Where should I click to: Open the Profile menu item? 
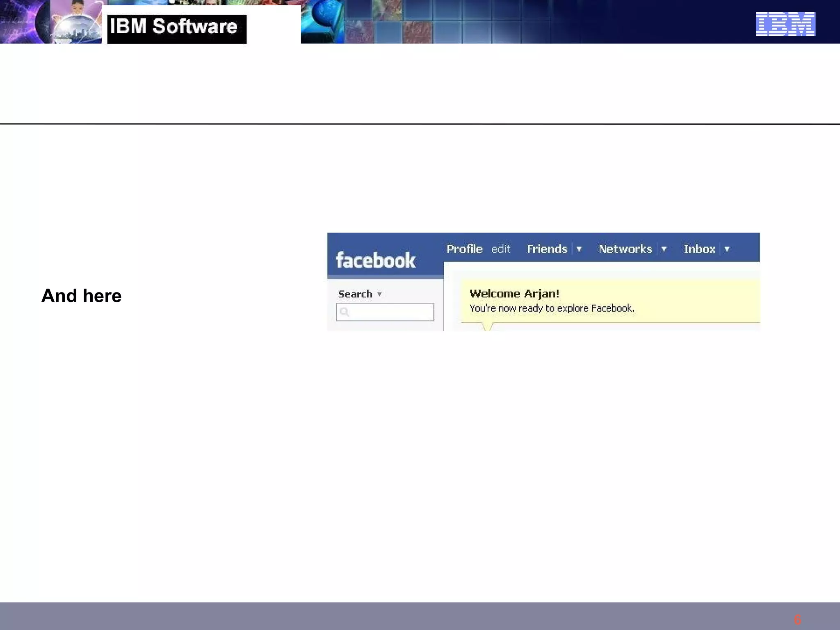(464, 249)
